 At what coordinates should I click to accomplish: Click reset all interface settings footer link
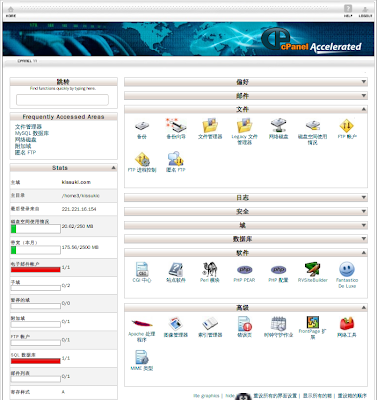pos(275,396)
